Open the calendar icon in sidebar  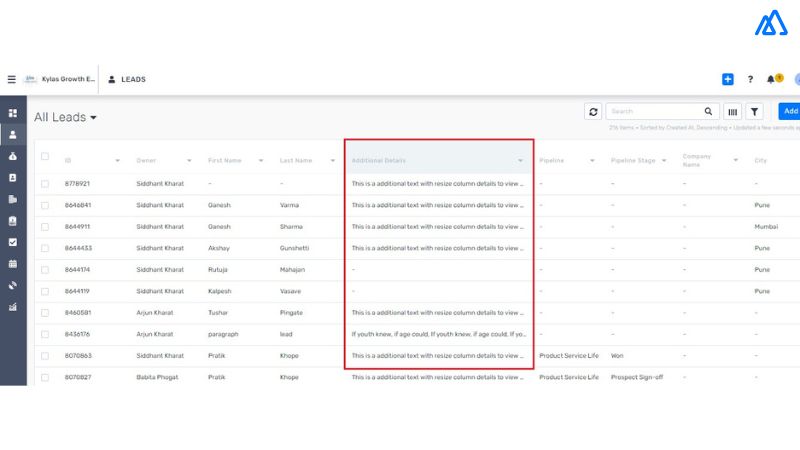[13, 264]
